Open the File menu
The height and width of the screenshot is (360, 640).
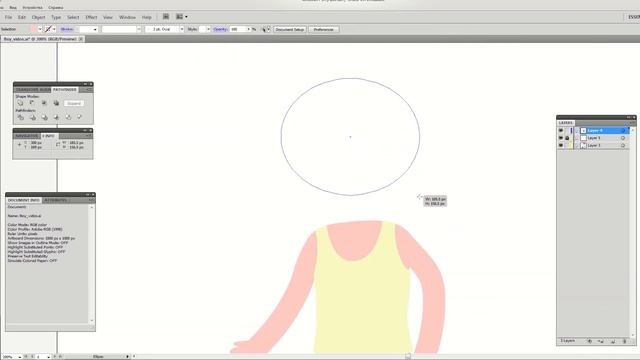(x=8, y=17)
